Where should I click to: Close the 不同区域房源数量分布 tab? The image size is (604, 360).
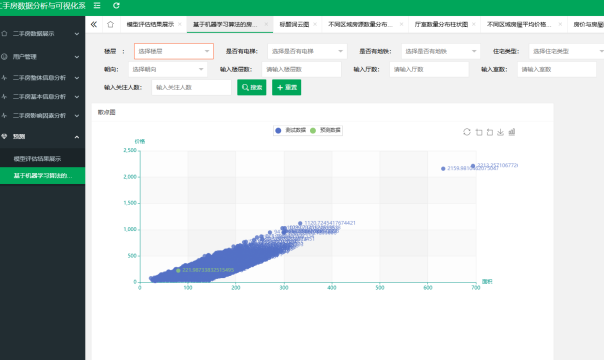click(401, 24)
